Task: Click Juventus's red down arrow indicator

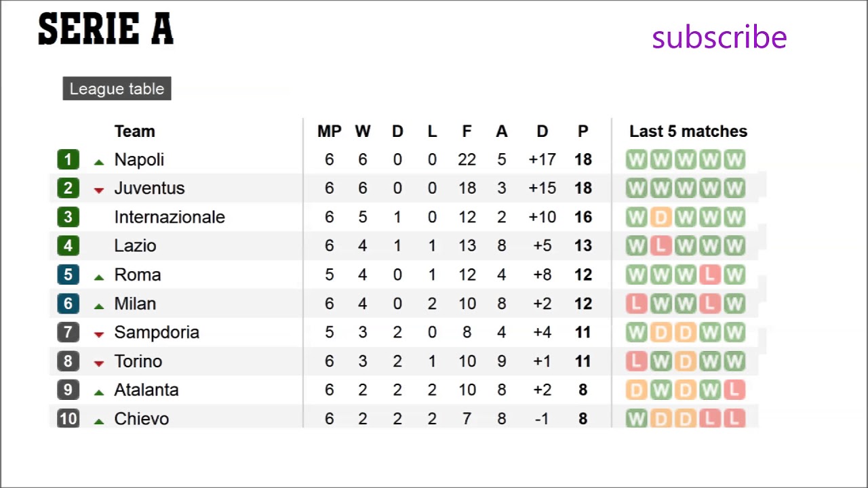Action: tap(99, 190)
